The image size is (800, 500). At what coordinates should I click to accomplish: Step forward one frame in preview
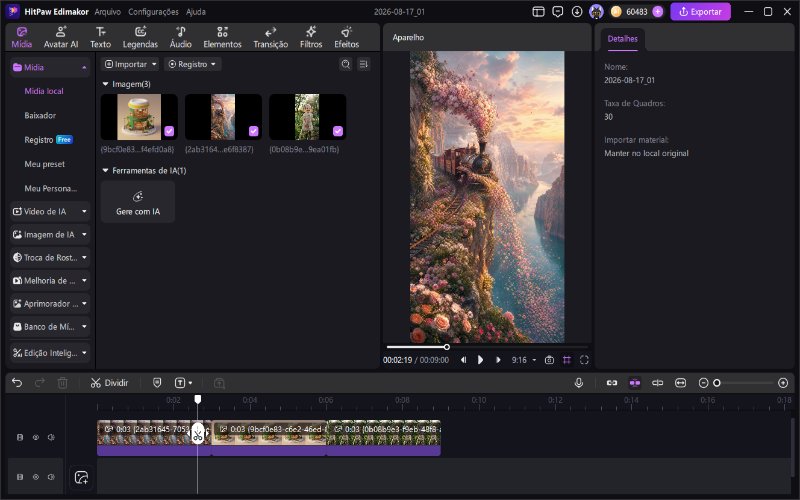coord(498,360)
